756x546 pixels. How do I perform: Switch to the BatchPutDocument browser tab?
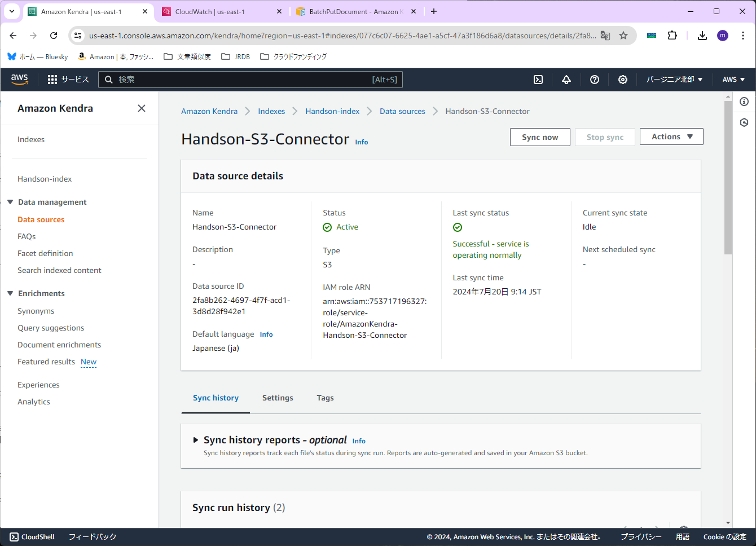356,11
